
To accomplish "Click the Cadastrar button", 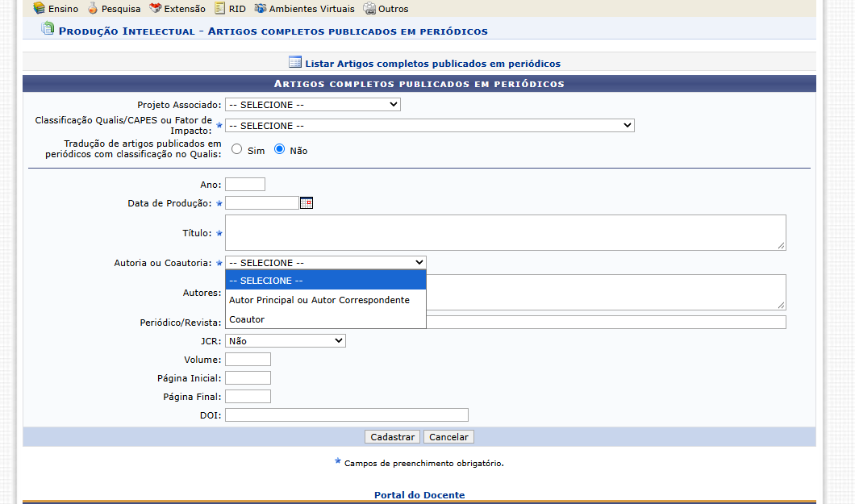I will 393,437.
